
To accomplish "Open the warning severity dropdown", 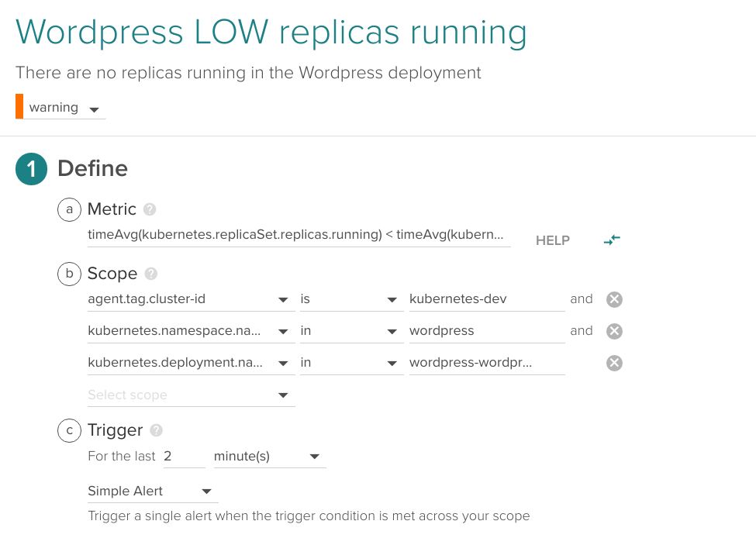I will point(64,108).
